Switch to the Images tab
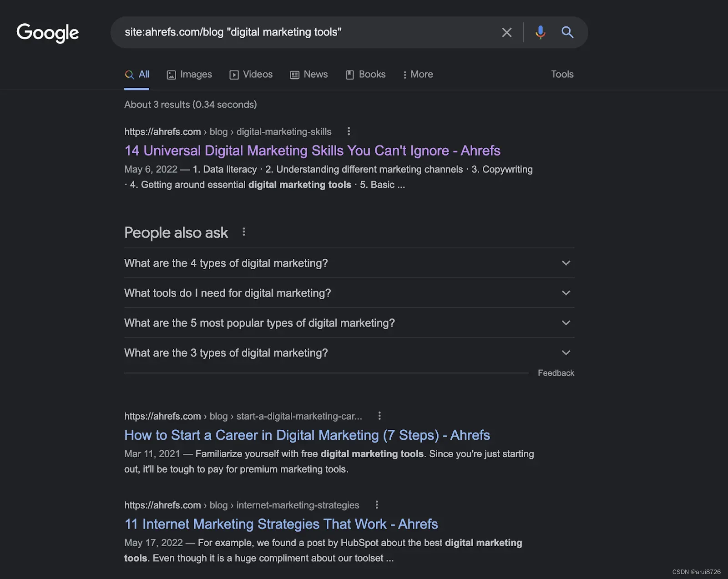 coord(189,75)
